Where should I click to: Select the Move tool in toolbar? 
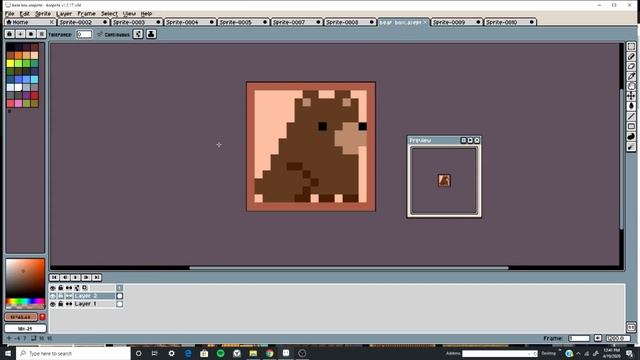point(631,96)
